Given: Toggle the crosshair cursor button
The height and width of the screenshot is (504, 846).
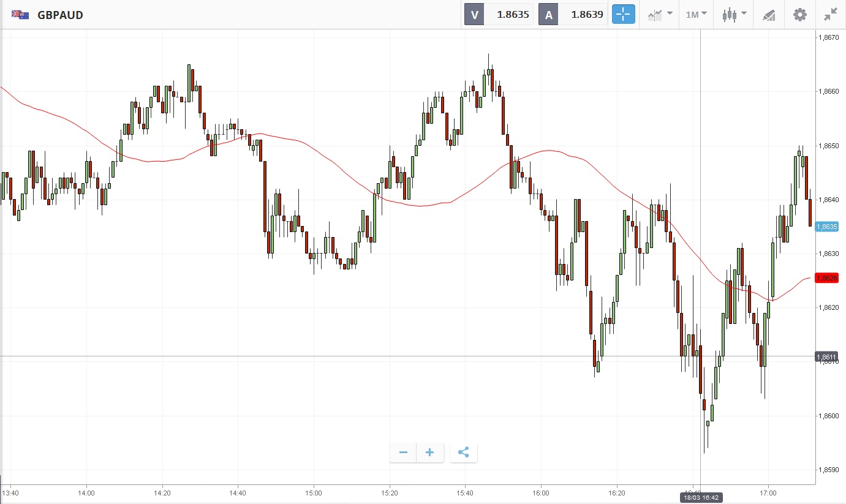Looking at the screenshot, I should [624, 15].
